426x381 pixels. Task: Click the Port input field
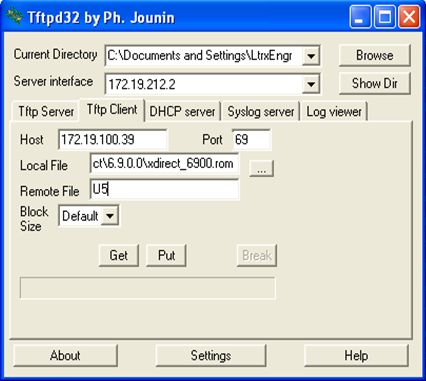(252, 139)
